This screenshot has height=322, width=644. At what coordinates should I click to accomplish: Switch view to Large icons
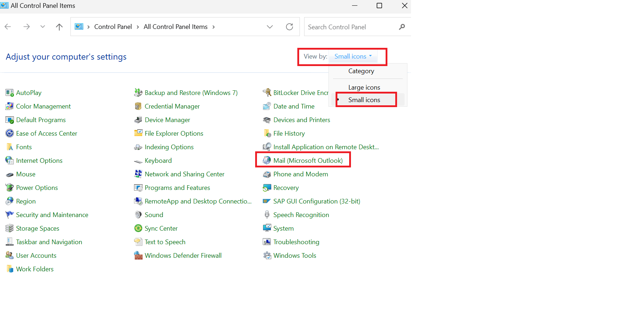click(364, 87)
